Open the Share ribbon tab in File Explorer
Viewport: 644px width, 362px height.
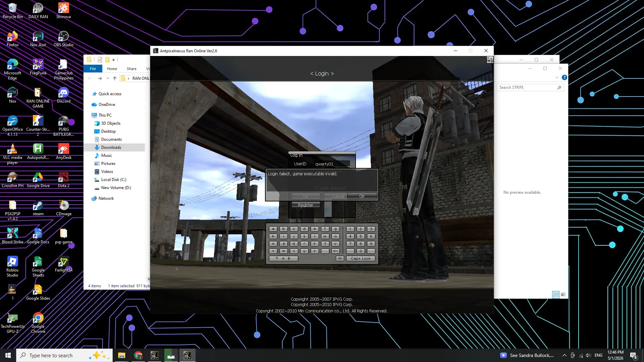tap(131, 69)
